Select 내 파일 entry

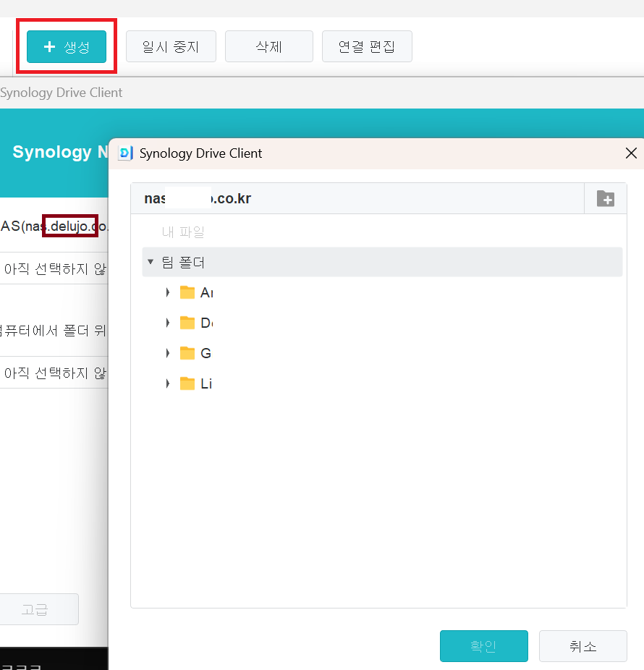pyautogui.click(x=183, y=232)
